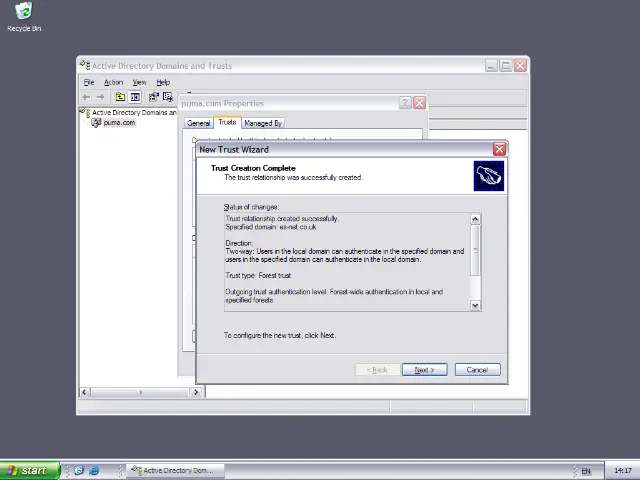The width and height of the screenshot is (640, 480).
Task: Click the wizard handshake graphic
Action: (489, 176)
